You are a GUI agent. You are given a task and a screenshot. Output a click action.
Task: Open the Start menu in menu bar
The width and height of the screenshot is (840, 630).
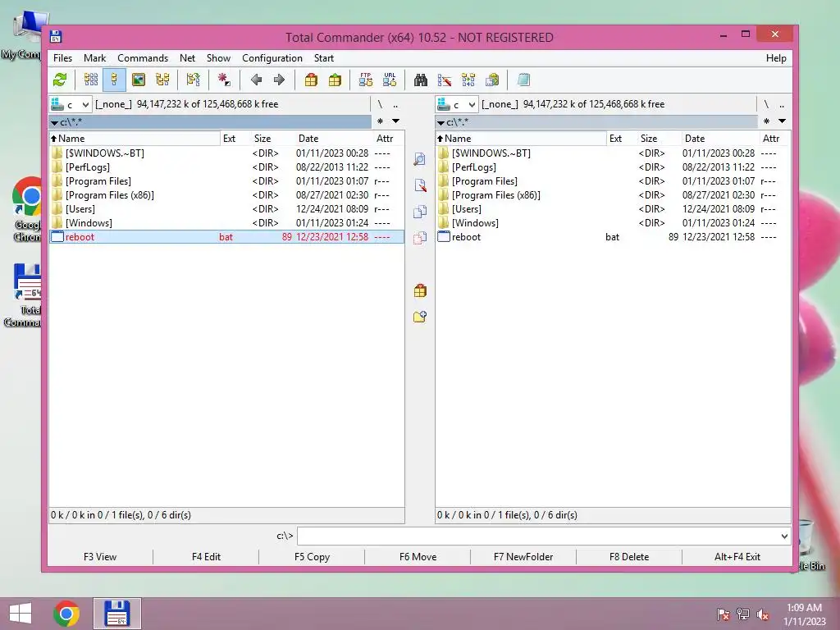[x=323, y=58]
